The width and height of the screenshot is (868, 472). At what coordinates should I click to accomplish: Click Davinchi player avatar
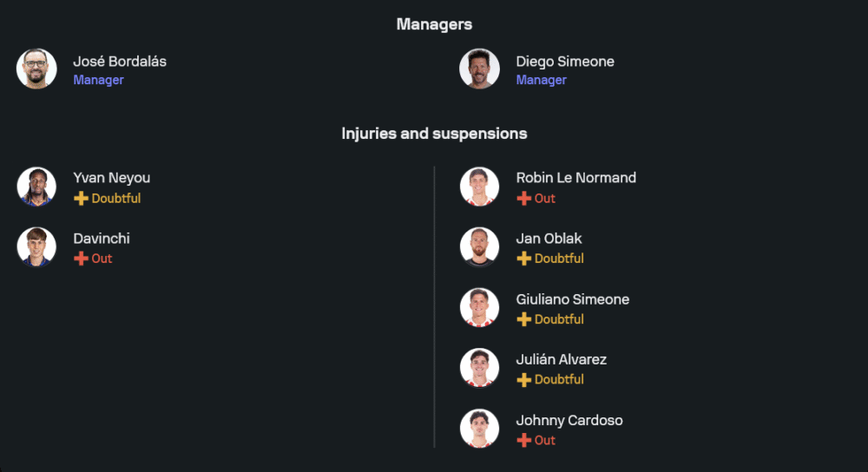click(36, 247)
